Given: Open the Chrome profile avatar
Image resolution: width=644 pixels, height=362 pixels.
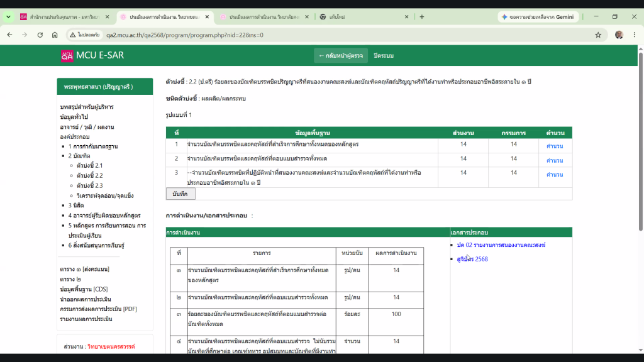Looking at the screenshot, I should coord(619,35).
